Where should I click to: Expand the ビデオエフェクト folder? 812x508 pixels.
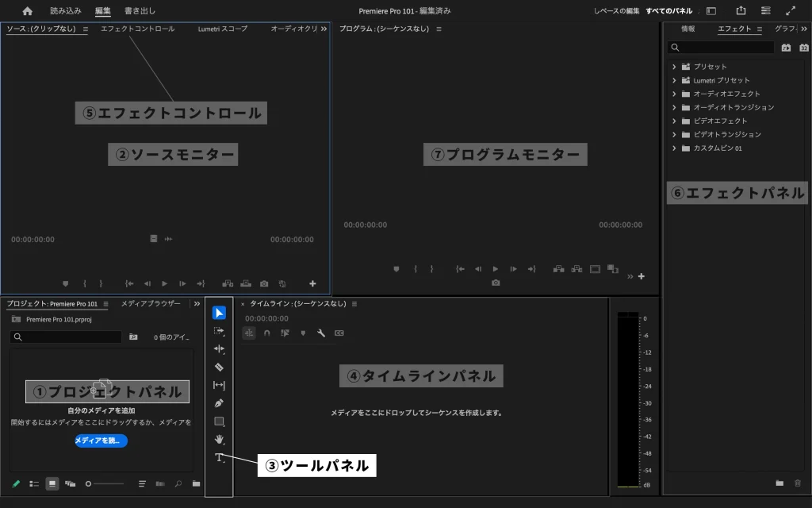pyautogui.click(x=675, y=121)
